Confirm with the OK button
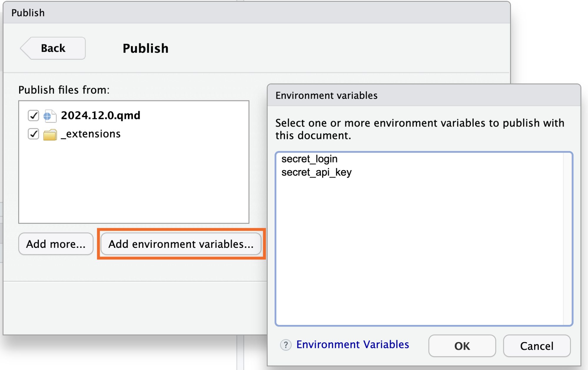 tap(462, 346)
